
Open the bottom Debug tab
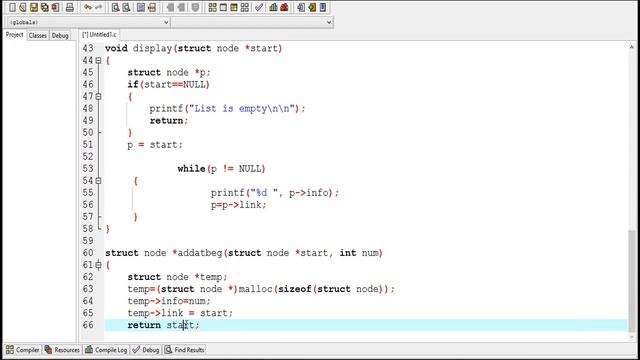pos(146,350)
